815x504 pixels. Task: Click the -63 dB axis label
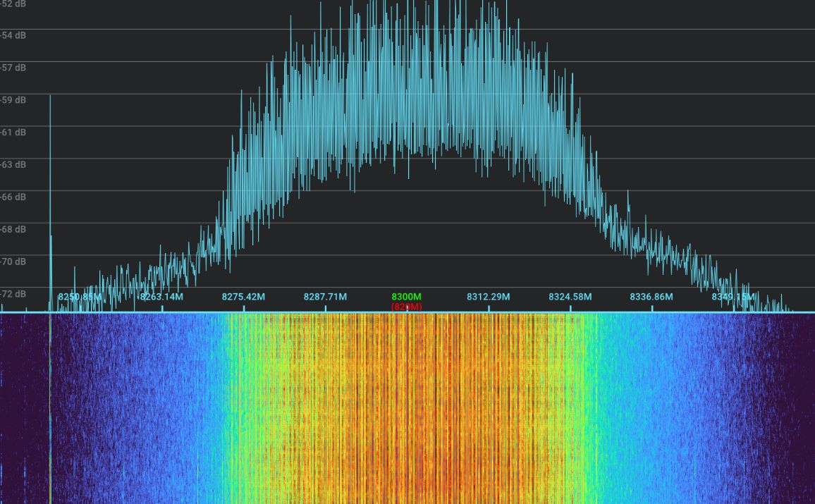tap(12, 165)
